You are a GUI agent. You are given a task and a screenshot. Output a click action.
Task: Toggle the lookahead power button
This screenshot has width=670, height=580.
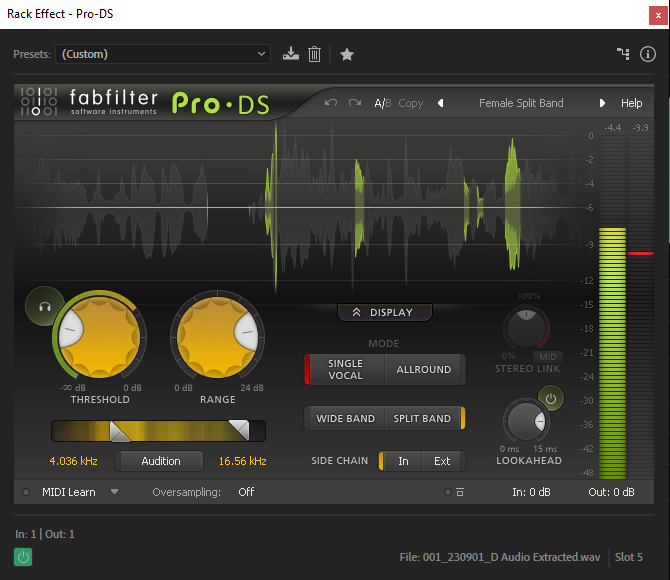coord(551,399)
